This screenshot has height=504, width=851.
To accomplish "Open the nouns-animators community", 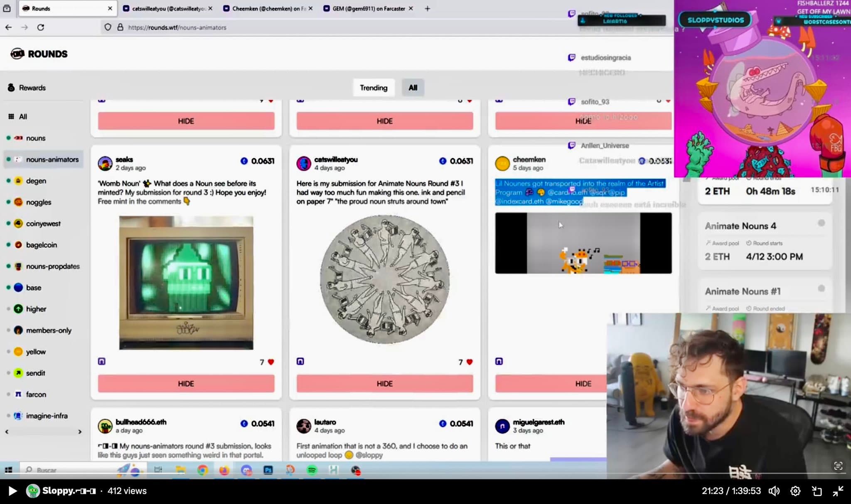I will [44, 159].
